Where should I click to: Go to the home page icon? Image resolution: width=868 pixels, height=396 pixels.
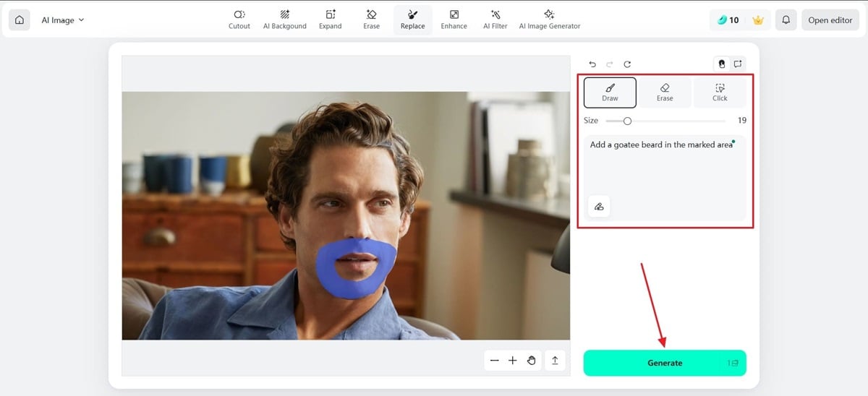[20, 20]
